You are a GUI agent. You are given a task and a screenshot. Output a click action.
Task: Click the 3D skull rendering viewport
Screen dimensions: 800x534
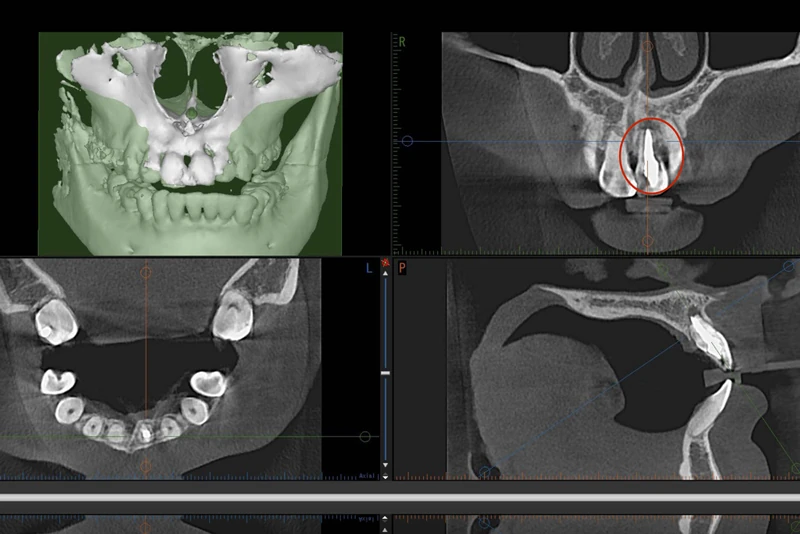(x=190, y=144)
